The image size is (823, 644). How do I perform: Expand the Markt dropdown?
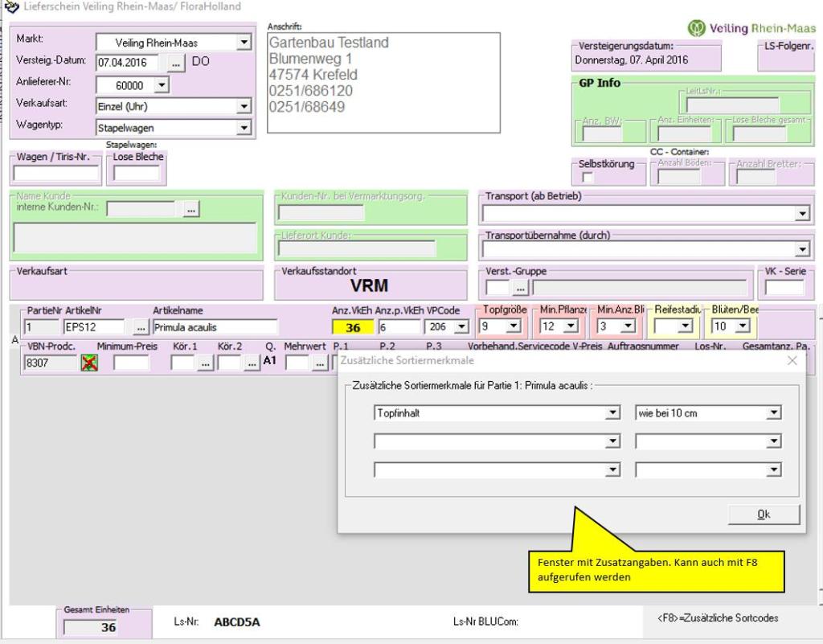click(244, 43)
